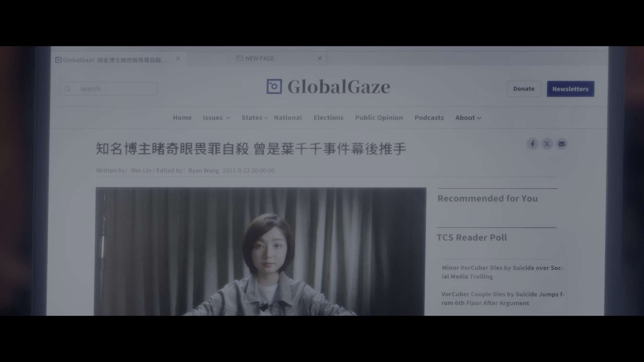Share article via Facebook icon
Image resolution: width=644 pixels, height=362 pixels.
(532, 144)
